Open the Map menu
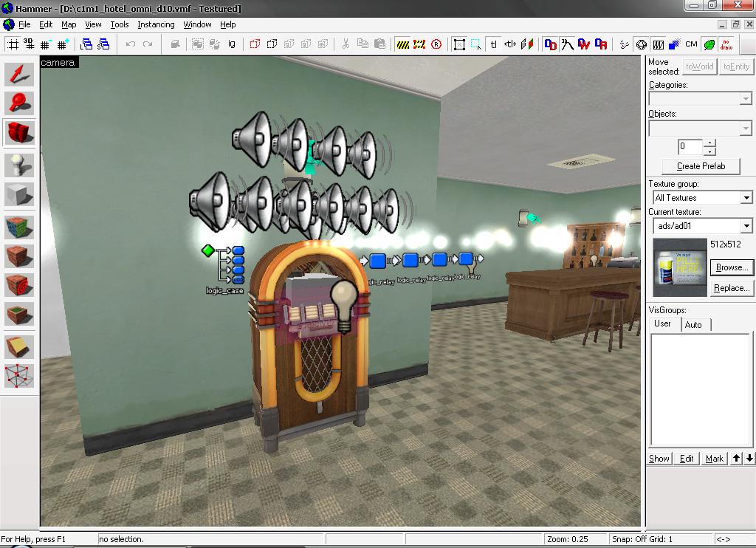Screen dimensions: 756x548 [x=69, y=24]
